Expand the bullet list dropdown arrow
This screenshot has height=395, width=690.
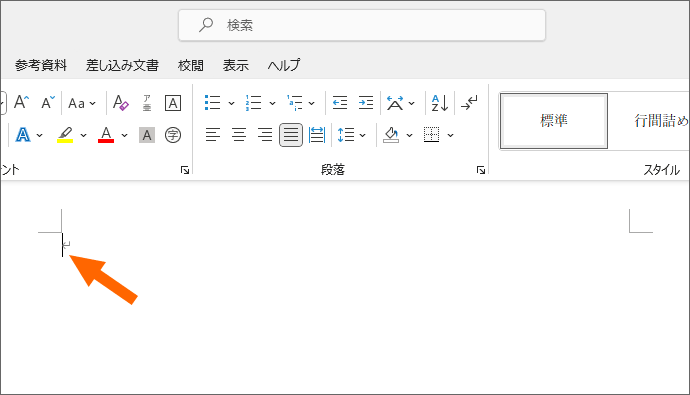tap(231, 104)
